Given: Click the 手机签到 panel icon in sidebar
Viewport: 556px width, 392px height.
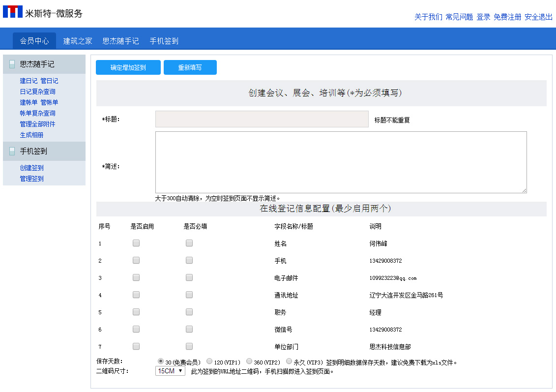Looking at the screenshot, I should [12, 151].
